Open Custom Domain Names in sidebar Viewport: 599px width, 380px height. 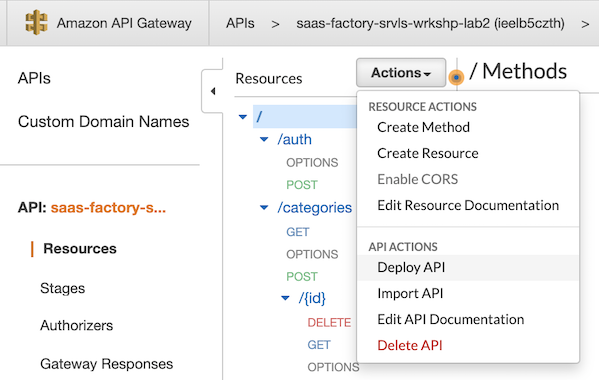click(104, 122)
